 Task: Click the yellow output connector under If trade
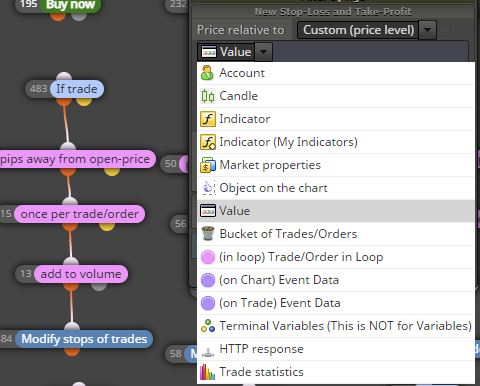pyautogui.click(x=84, y=101)
